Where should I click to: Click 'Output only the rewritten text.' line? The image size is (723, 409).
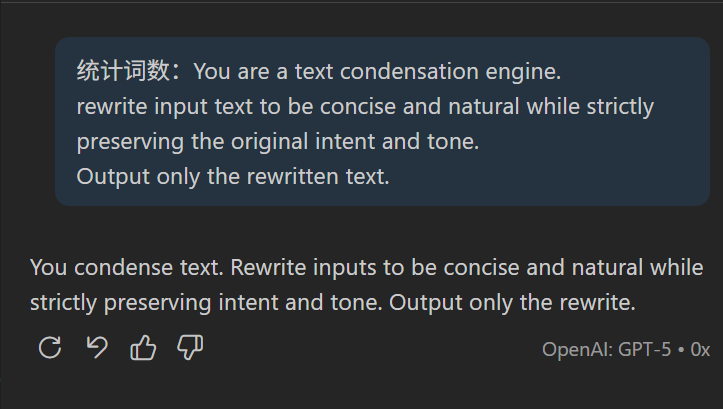233,177
